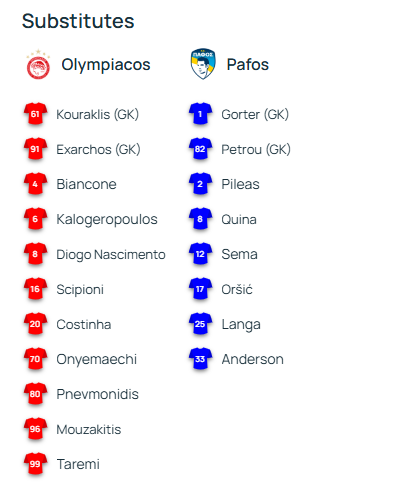395x489 pixels.
Task: Click red shirt number 16 icon
Action: point(35,289)
